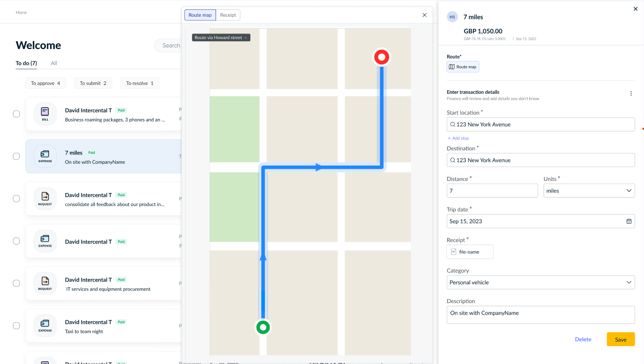
Task: Select the To do (7) tab
Action: click(x=26, y=63)
